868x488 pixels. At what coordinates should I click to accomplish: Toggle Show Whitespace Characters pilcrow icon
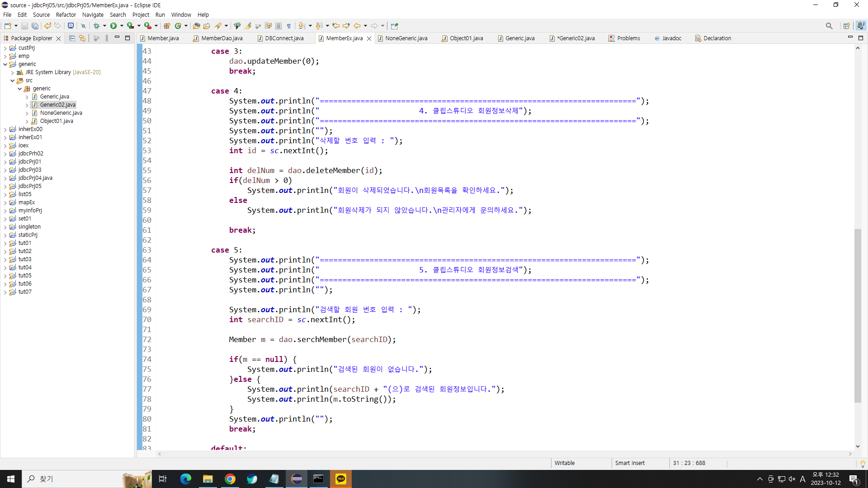(x=289, y=26)
